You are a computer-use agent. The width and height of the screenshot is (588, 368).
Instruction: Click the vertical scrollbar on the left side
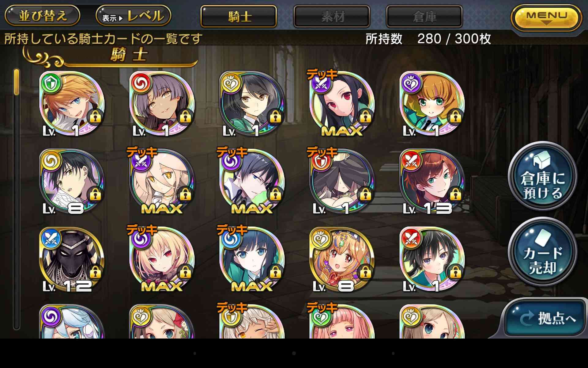pos(17,199)
